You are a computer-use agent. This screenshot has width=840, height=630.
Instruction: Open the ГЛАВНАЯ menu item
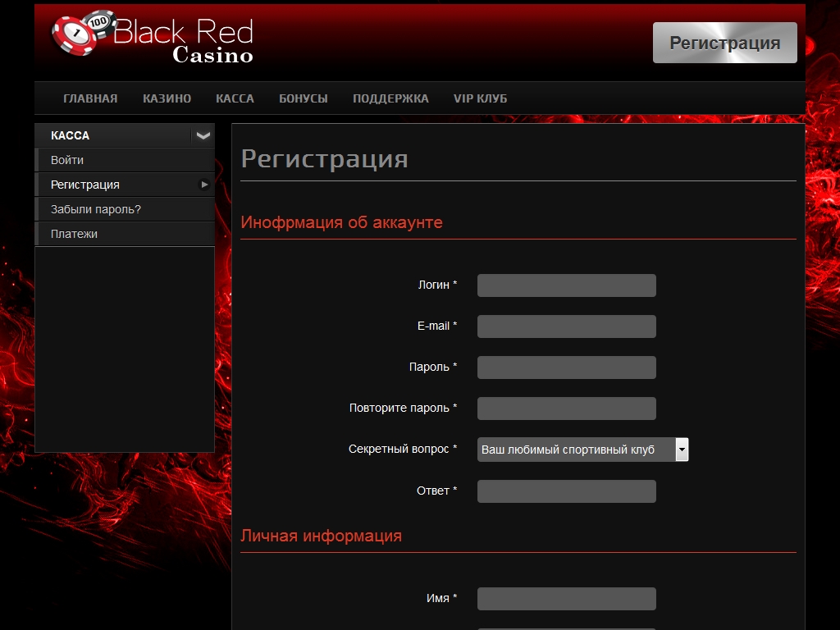pos(90,98)
